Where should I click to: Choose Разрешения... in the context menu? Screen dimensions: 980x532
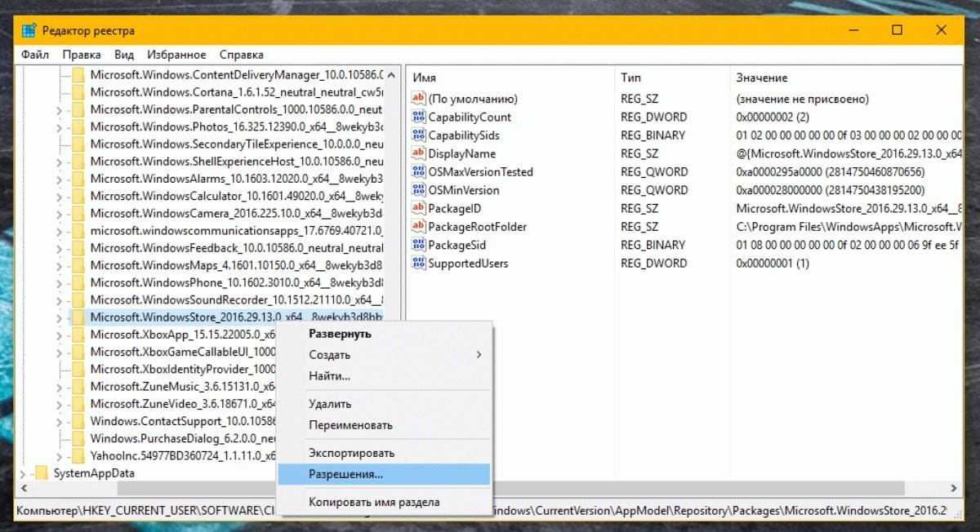pyautogui.click(x=384, y=474)
